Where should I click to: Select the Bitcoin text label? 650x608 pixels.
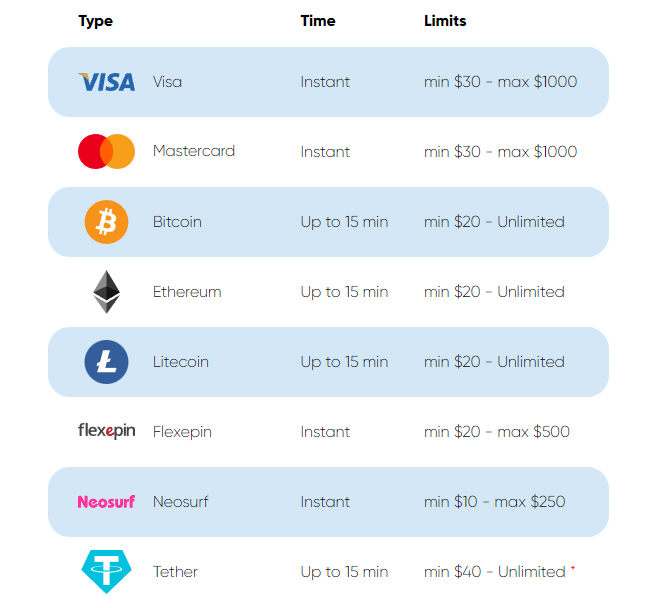click(x=177, y=222)
